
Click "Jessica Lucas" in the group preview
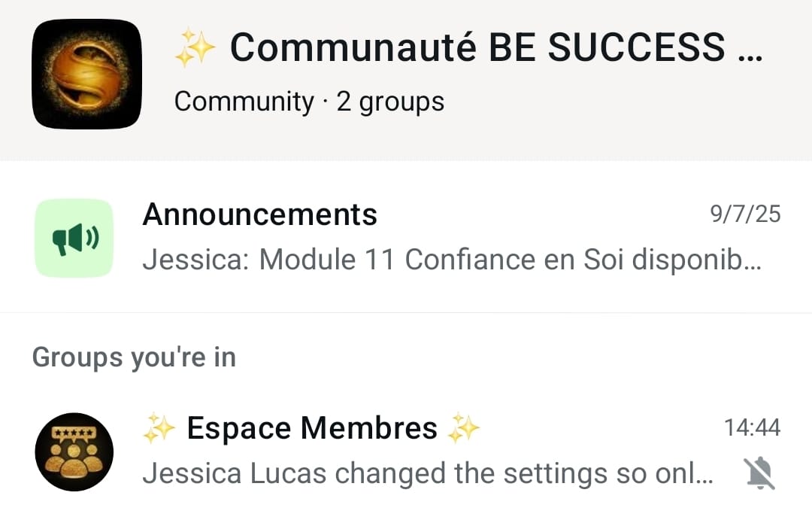click(x=235, y=473)
